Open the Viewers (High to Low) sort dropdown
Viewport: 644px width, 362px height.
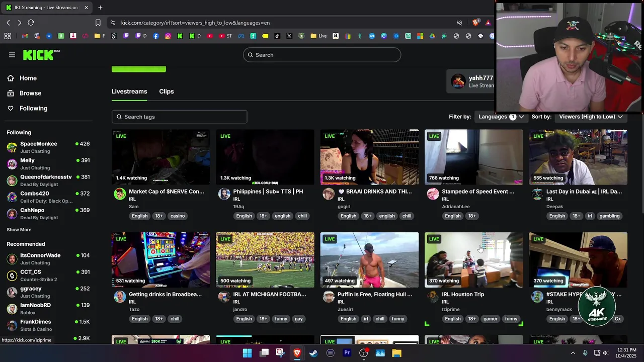click(591, 117)
